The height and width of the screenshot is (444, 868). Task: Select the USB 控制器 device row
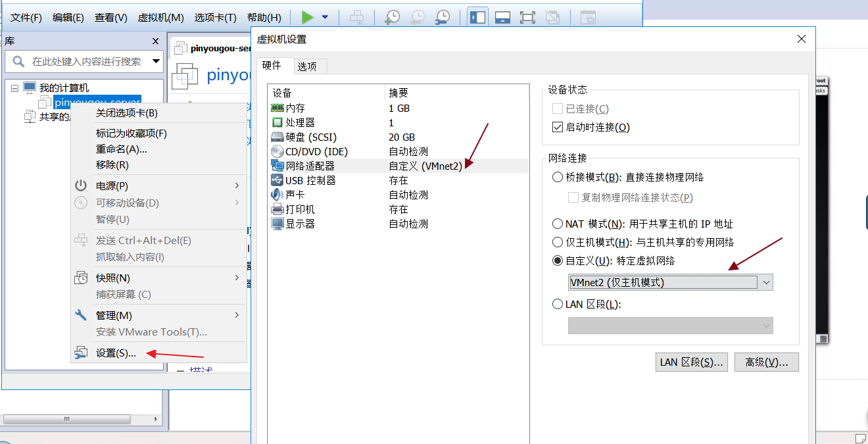pyautogui.click(x=398, y=180)
